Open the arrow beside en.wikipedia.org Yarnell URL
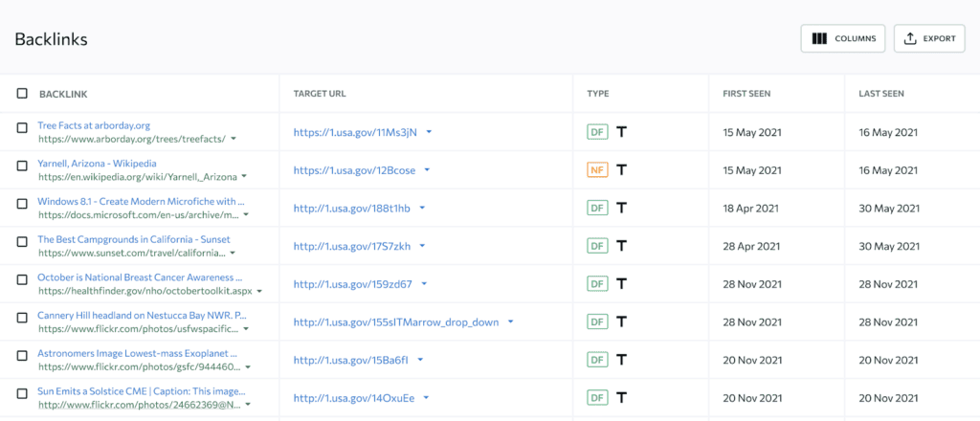 click(245, 177)
